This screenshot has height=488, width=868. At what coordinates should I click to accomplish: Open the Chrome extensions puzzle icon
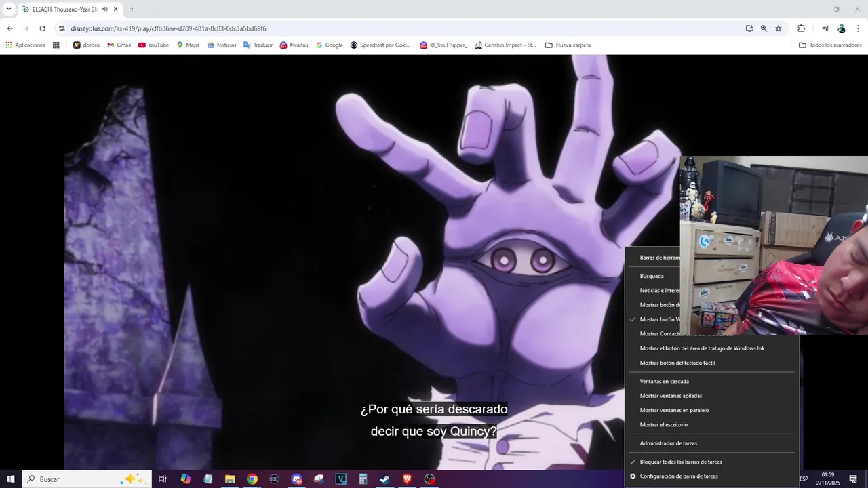[802, 28]
